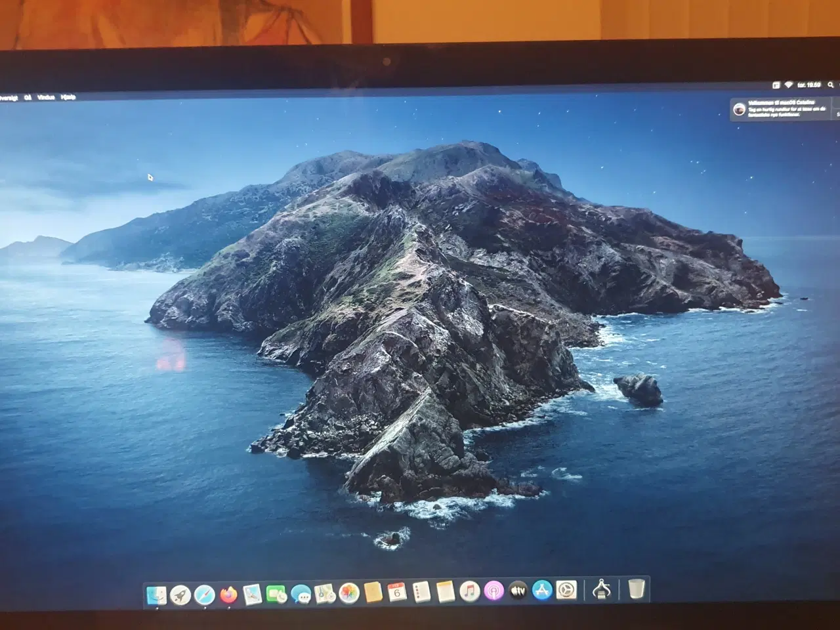840x630 pixels.
Task: Open Contacts brown book icon in Dock
Action: tap(373, 593)
